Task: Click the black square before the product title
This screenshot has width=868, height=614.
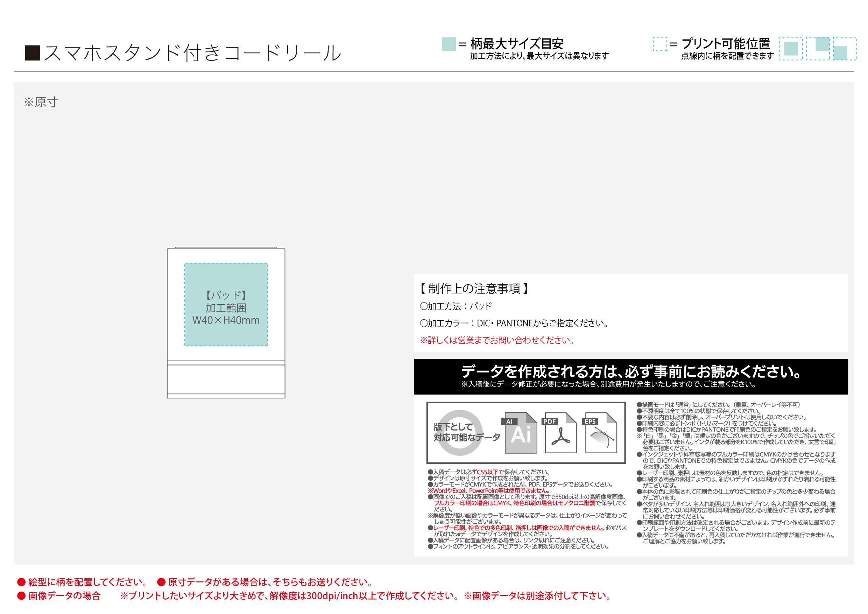Action: (x=33, y=53)
